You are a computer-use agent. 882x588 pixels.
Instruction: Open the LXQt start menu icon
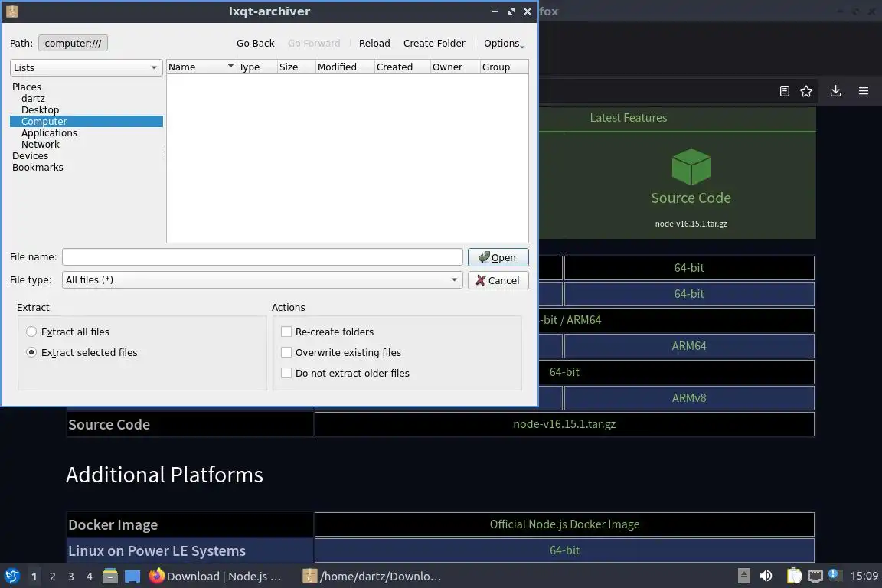pyautogui.click(x=11, y=576)
